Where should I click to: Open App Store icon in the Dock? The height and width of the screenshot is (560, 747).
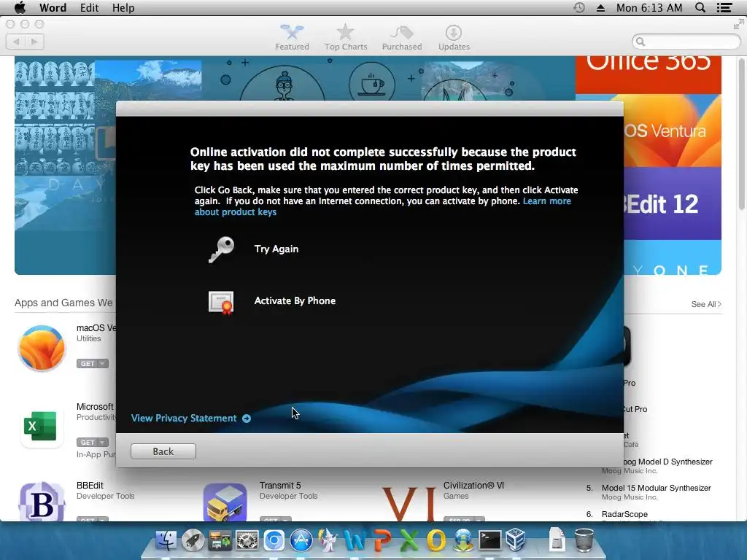(x=301, y=540)
